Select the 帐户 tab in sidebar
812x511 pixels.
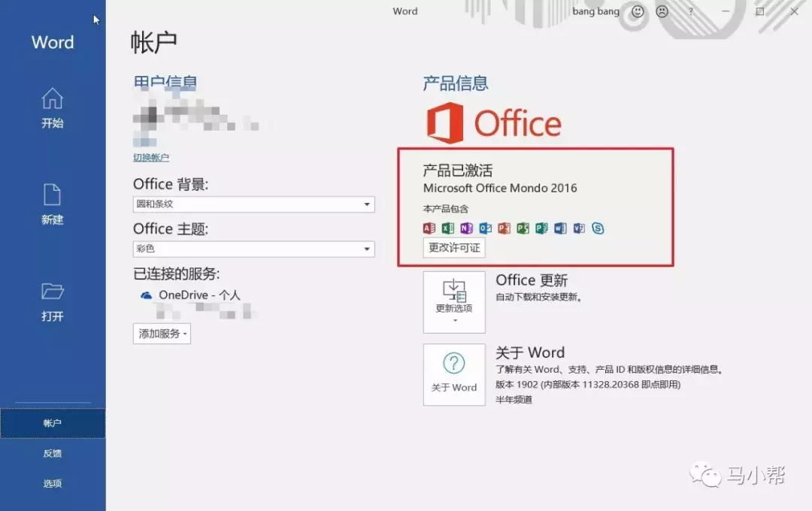[x=53, y=423]
